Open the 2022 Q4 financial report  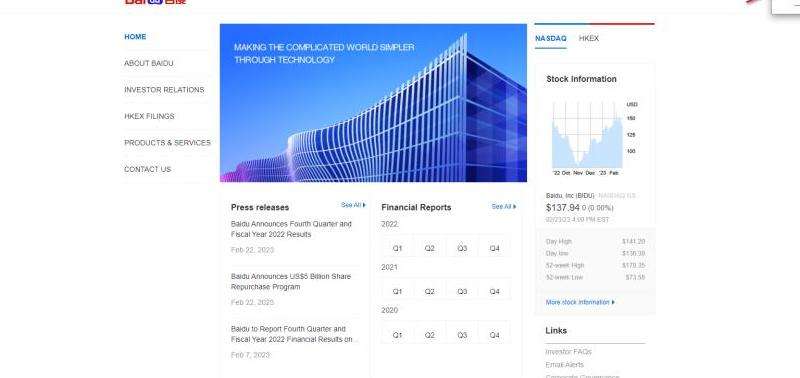(494, 248)
